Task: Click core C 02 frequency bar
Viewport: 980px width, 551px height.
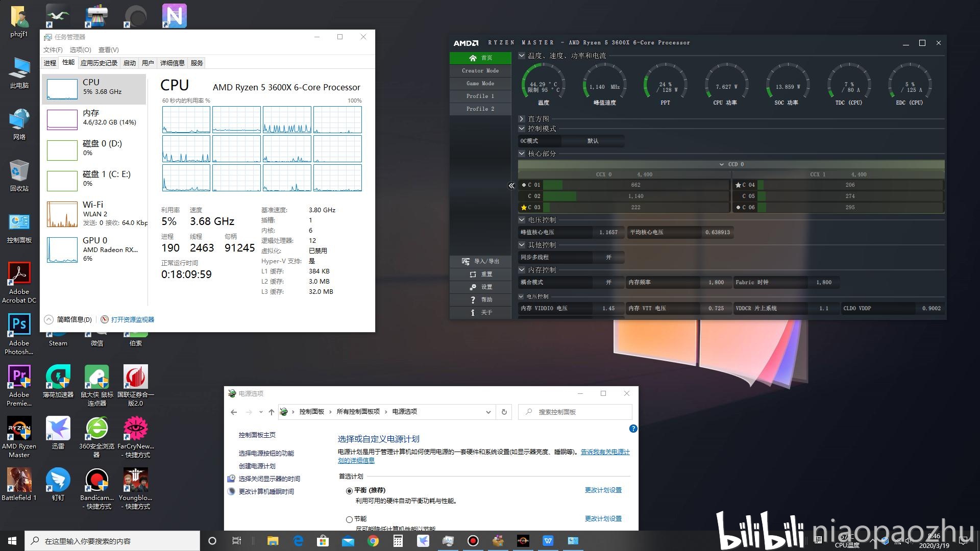Action: [x=635, y=196]
